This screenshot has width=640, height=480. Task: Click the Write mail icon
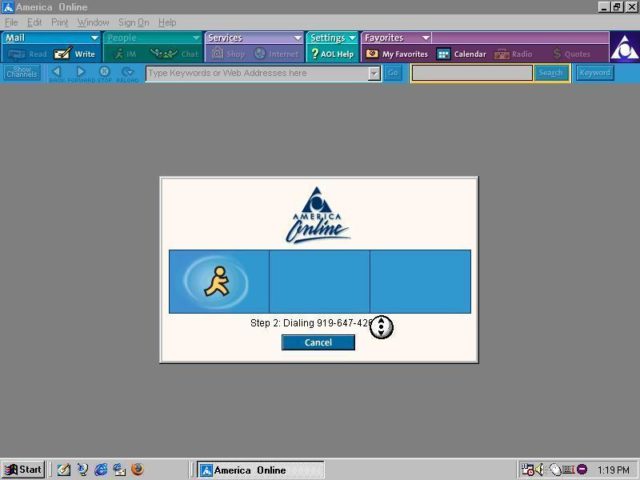tap(75, 54)
